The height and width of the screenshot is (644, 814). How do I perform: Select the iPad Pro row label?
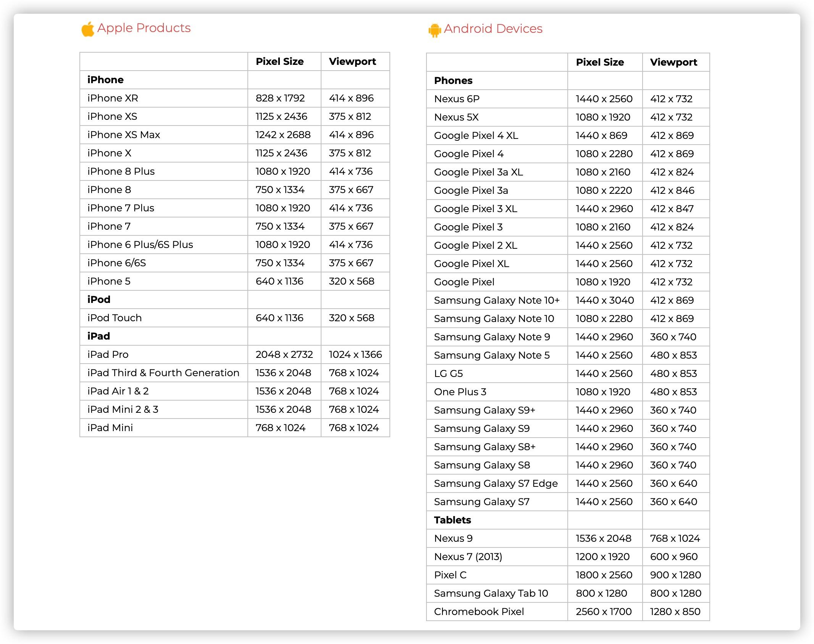[x=108, y=354]
